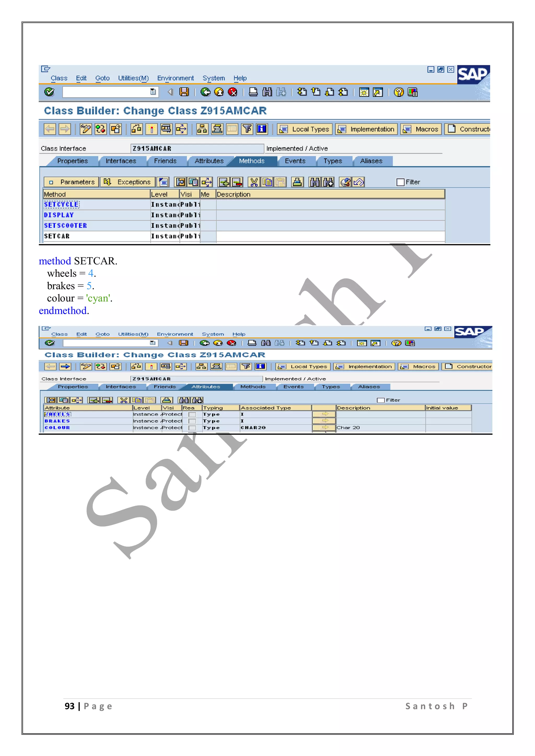
Task: Click the Cut scissors icon in the Methods toolbar
Action: [254, 182]
